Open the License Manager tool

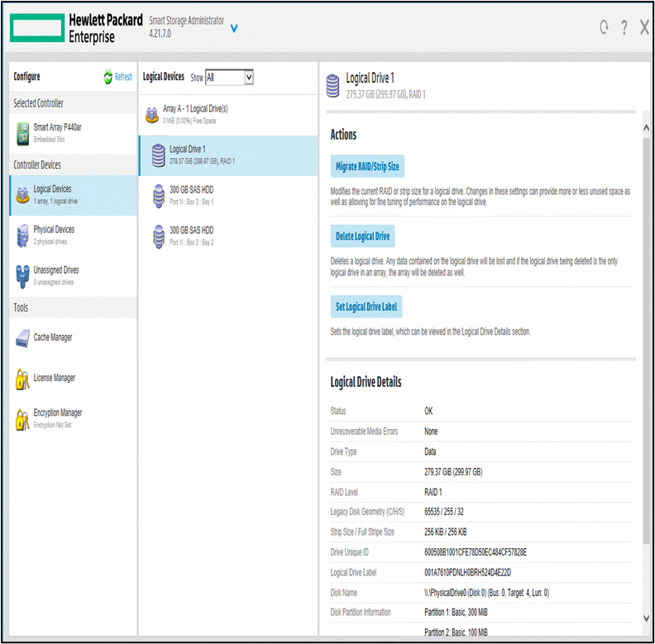point(73,379)
